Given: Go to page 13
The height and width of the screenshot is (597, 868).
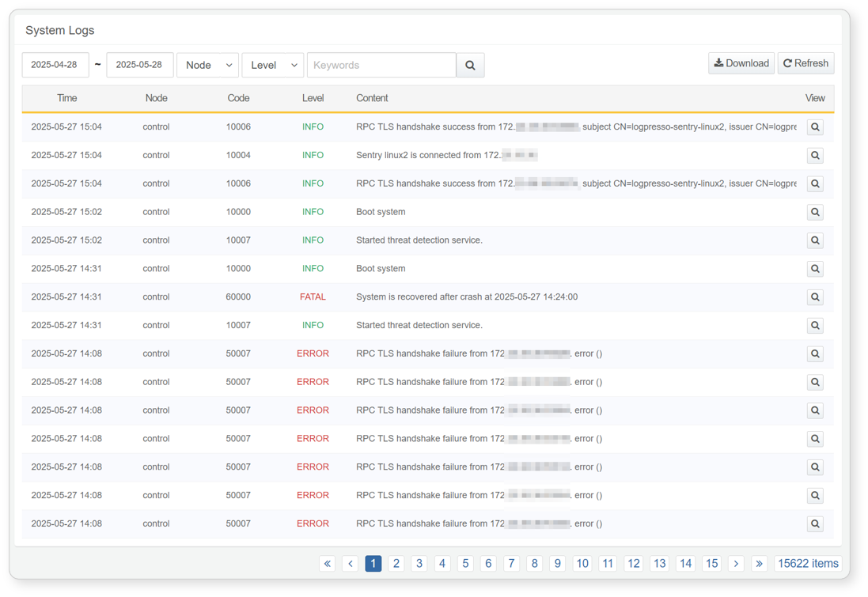Looking at the screenshot, I should click(x=660, y=563).
